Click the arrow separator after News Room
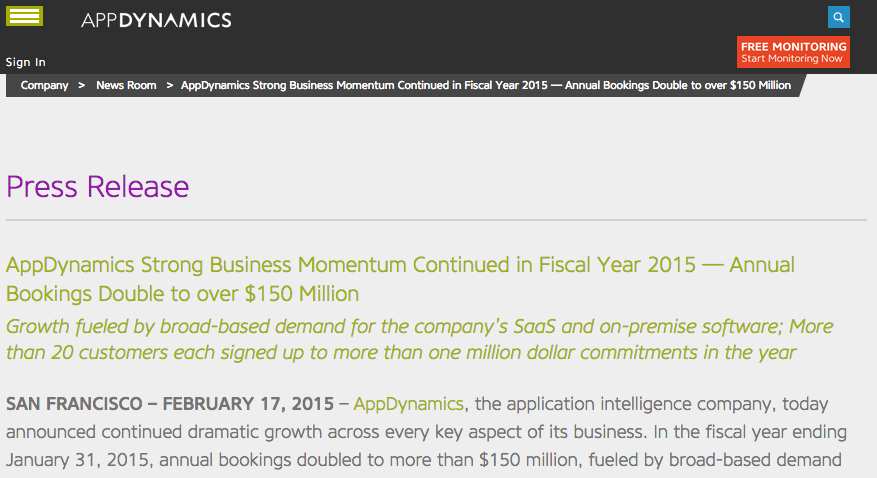The height and width of the screenshot is (478, 877). click(x=169, y=86)
